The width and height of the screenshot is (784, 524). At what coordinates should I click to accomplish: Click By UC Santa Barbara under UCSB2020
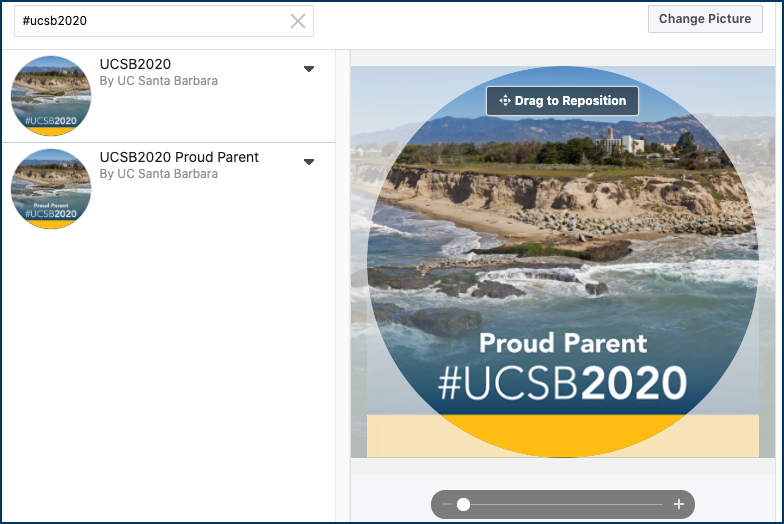[158, 80]
